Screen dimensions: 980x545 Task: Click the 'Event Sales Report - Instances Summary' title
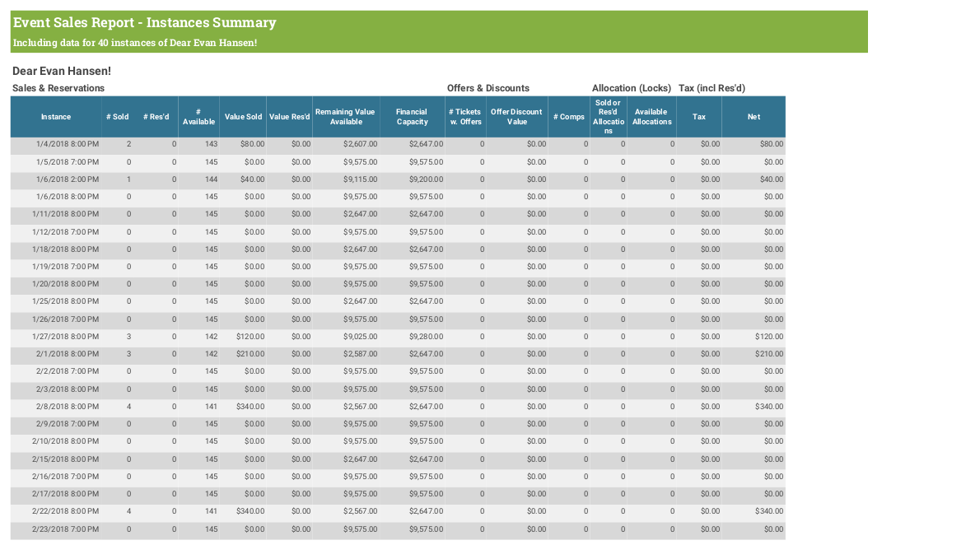(x=144, y=22)
